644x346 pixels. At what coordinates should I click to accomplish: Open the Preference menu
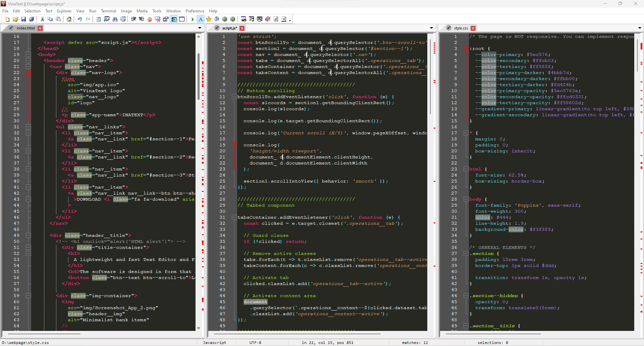tap(195, 11)
